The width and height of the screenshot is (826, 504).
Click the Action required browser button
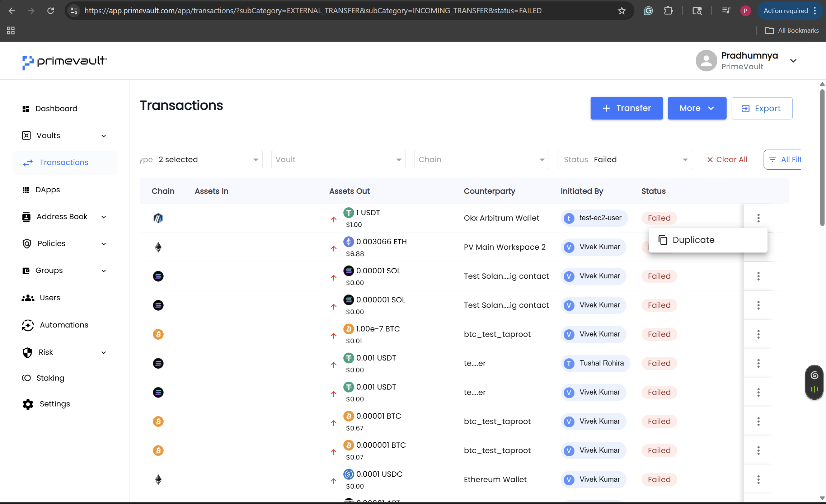tap(789, 11)
